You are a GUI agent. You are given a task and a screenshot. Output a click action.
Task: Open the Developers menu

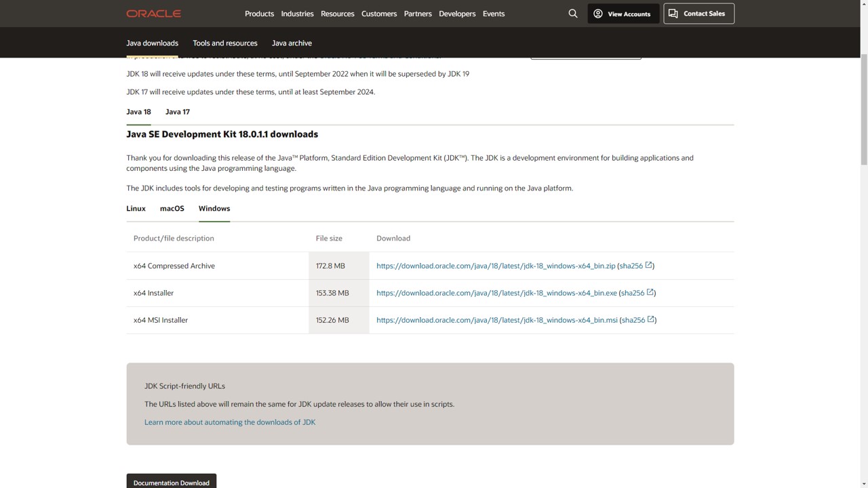click(x=457, y=14)
